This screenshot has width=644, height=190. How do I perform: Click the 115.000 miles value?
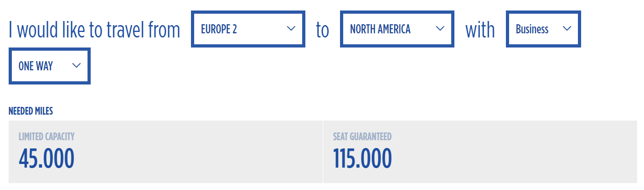click(x=362, y=158)
